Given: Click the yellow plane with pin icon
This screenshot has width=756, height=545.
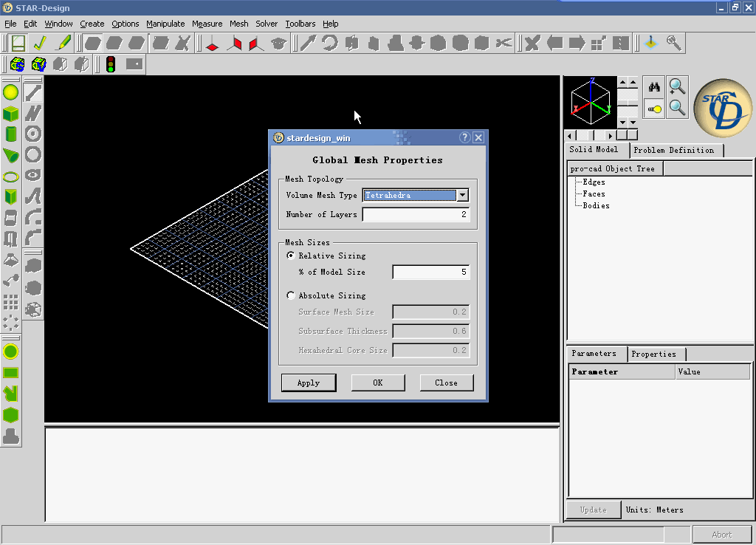Looking at the screenshot, I should pyautogui.click(x=651, y=43).
